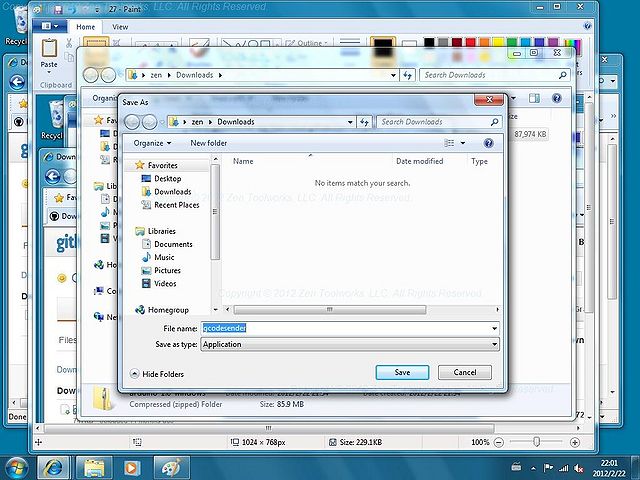Click Change your view icon in Save As

449,143
